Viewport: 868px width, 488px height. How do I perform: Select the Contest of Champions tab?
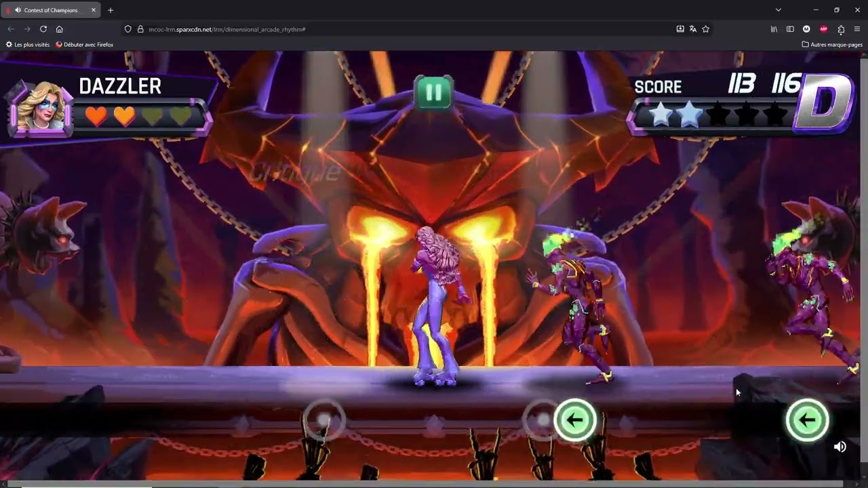pos(52,10)
